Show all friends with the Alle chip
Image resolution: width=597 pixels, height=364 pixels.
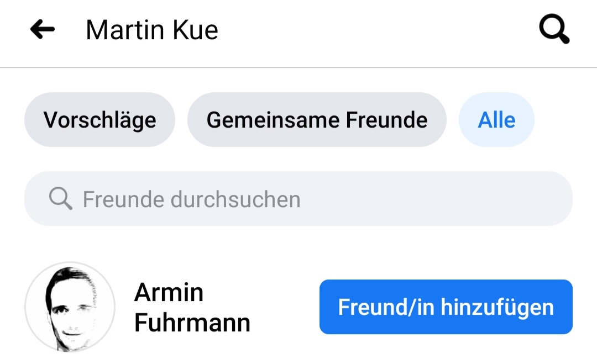pyautogui.click(x=496, y=120)
